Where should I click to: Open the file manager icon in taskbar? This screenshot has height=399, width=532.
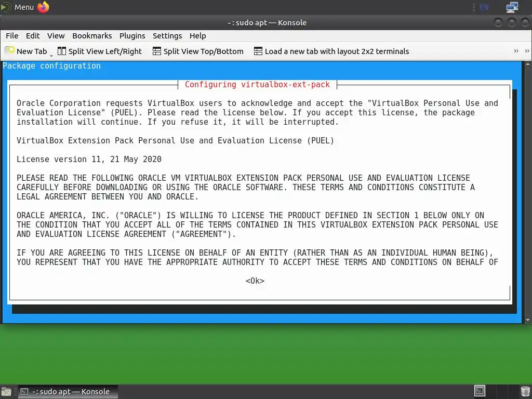pyautogui.click(x=6, y=392)
